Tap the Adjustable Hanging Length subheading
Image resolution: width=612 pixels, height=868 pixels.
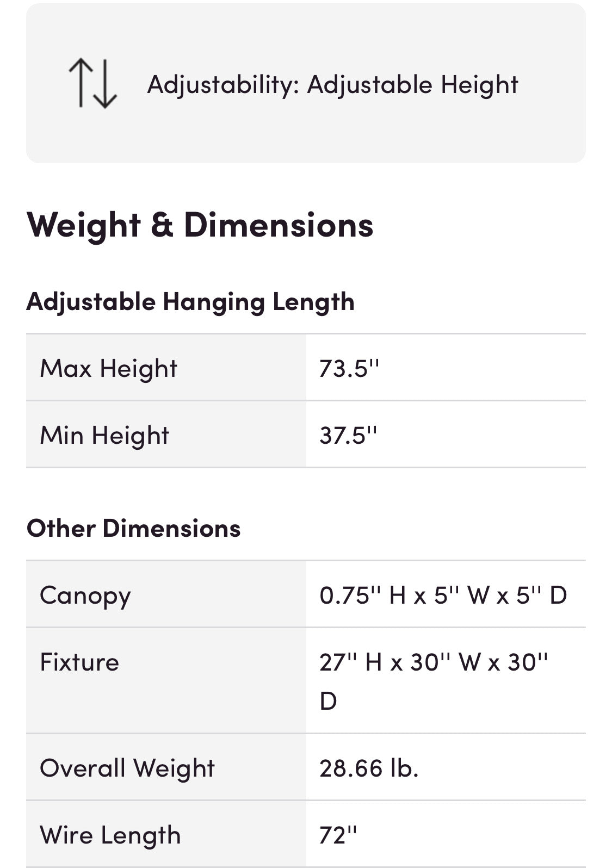[190, 302]
